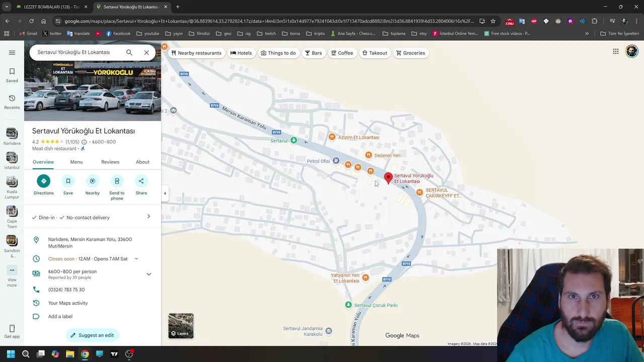This screenshot has height=362, width=644.
Task: Click the Sertavul Çocuk Parkı park marker
Action: (348, 305)
